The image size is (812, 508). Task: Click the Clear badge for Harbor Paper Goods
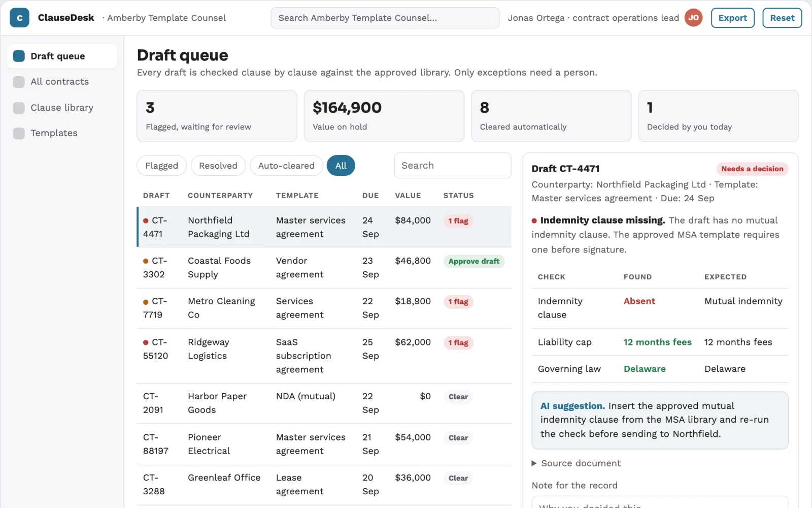(458, 397)
